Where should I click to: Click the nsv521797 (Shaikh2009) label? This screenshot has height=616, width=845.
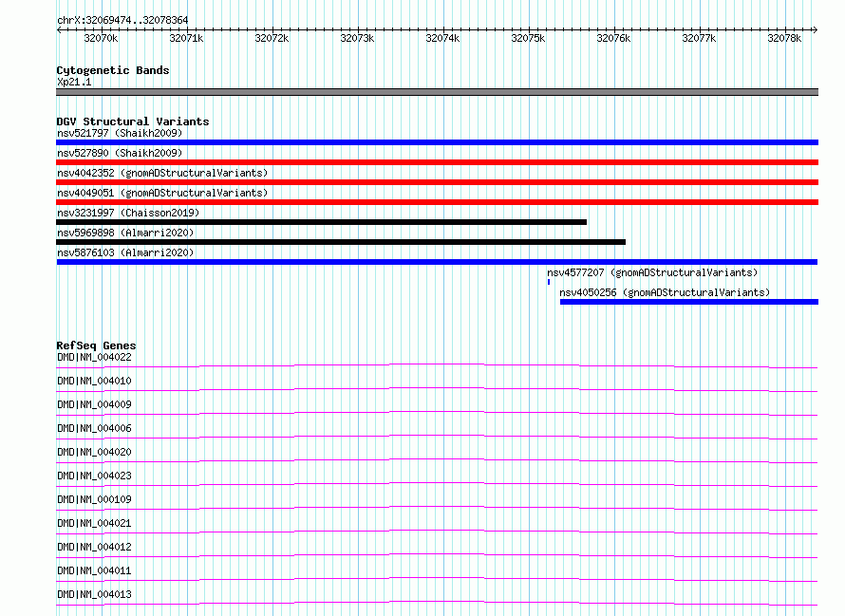(x=120, y=133)
